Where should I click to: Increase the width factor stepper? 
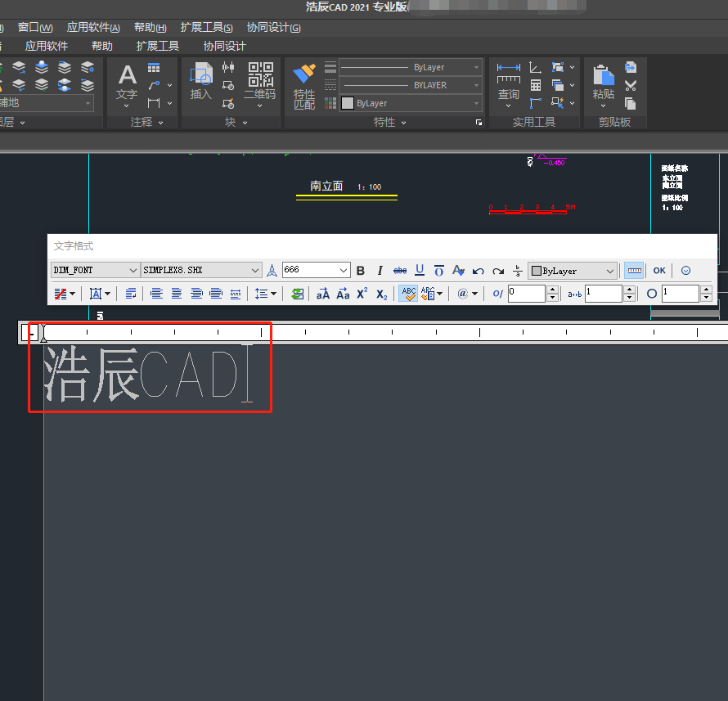706,290
